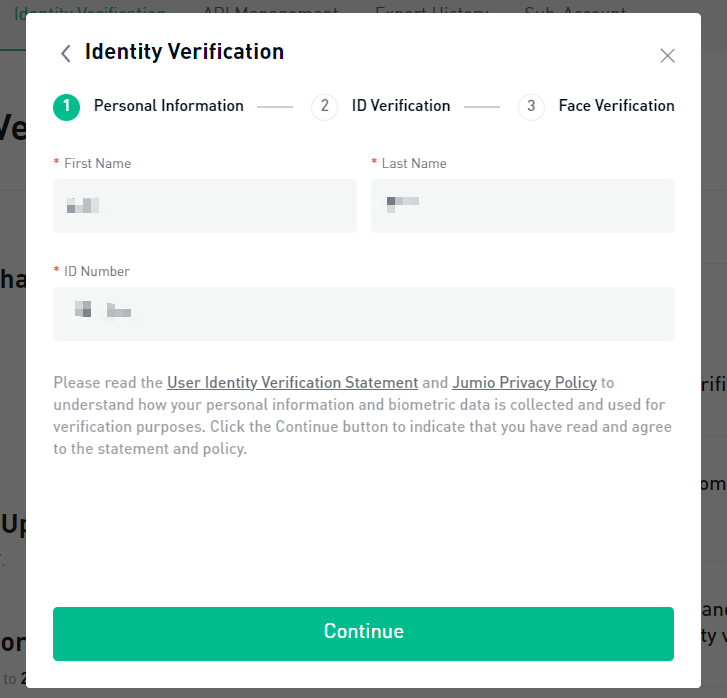Switch to the Export History background tab
Image resolution: width=727 pixels, height=698 pixels.
(x=432, y=10)
